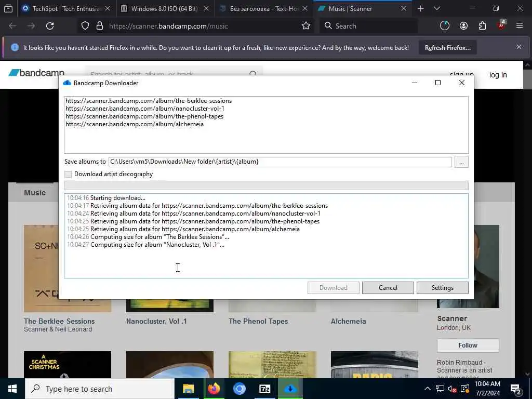This screenshot has height=399, width=532.
Task: Click the Chromium taskbar icon
Action: coord(239,389)
